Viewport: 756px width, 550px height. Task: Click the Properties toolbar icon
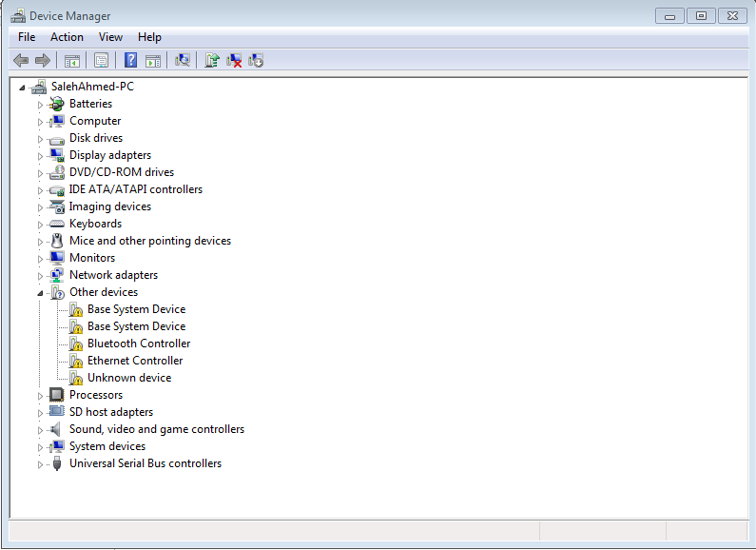coord(101,60)
